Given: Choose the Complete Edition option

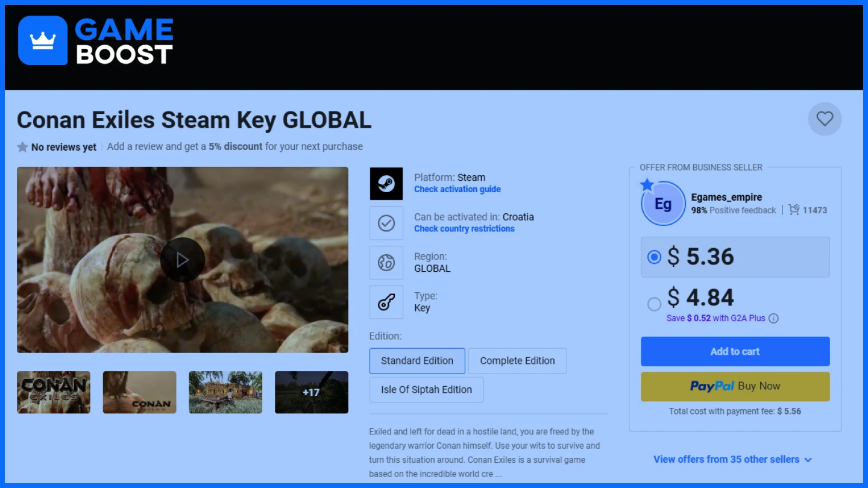Looking at the screenshot, I should coord(517,361).
